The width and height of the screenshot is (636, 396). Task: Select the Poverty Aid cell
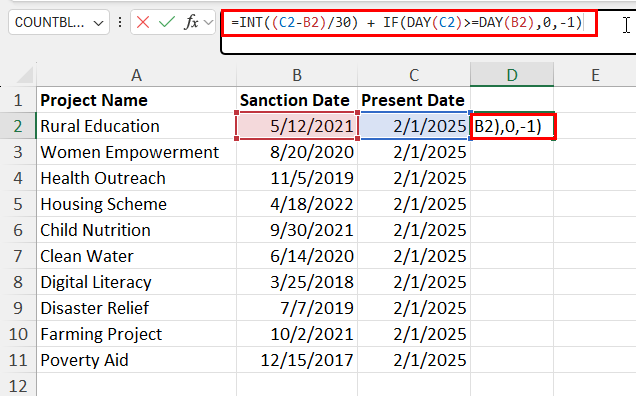click(x=136, y=359)
